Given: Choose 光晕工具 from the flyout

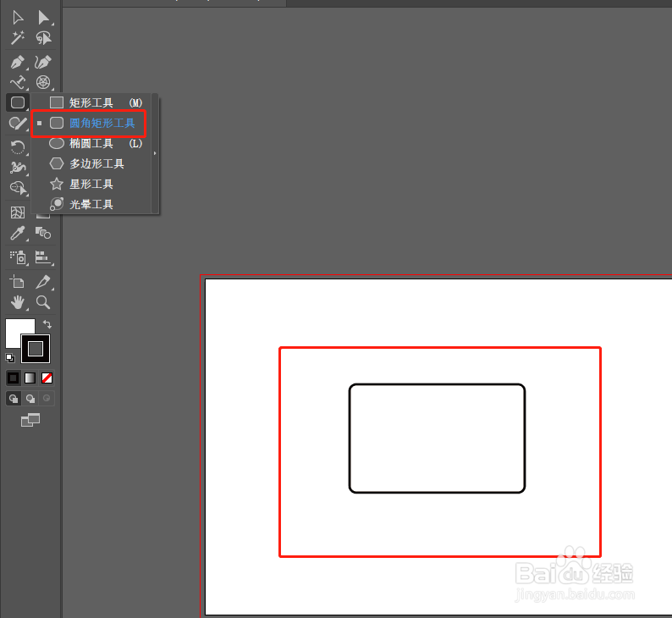Looking at the screenshot, I should pyautogui.click(x=95, y=204).
